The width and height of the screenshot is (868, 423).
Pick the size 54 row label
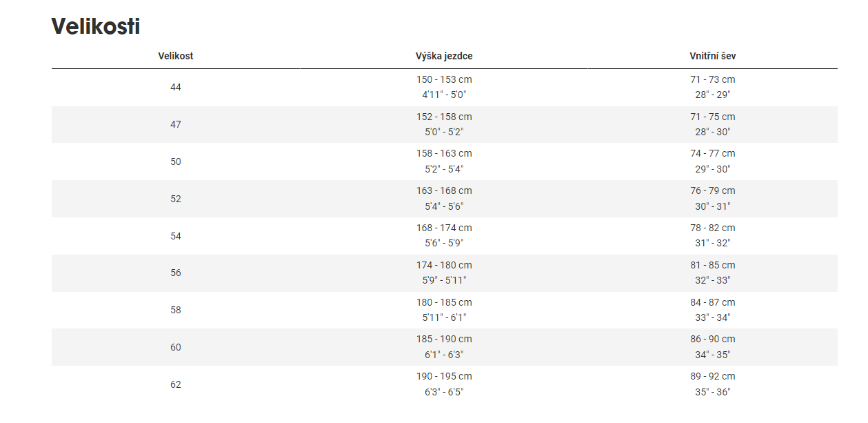click(176, 236)
